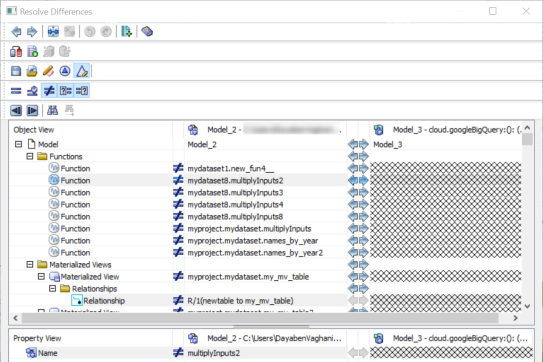Click the Object View column header
This screenshot has height=362, width=543.
[34, 130]
